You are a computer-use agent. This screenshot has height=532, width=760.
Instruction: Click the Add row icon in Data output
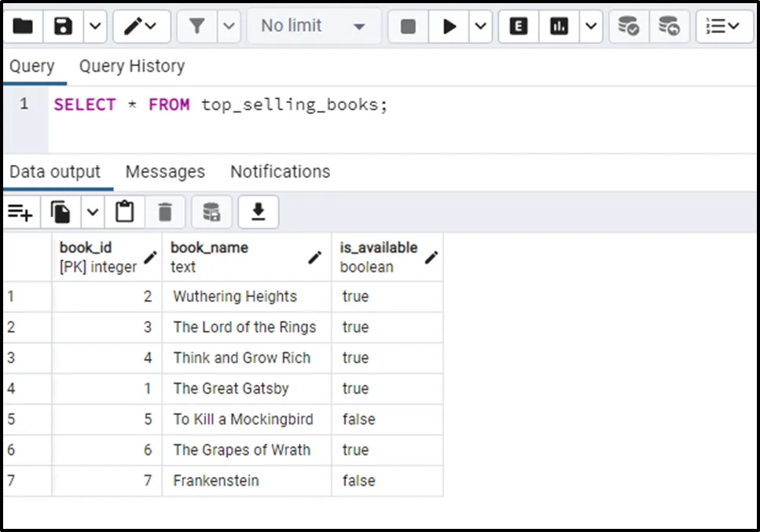pos(20,212)
